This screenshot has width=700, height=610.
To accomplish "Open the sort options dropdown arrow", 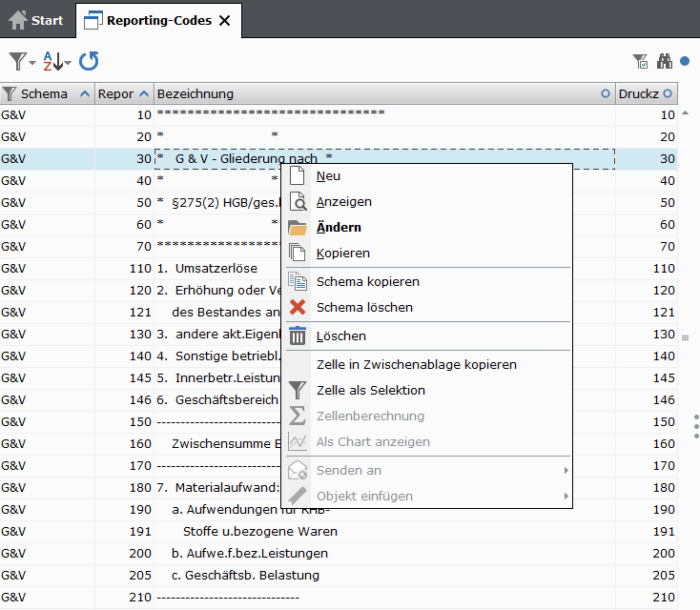I will coord(68,63).
